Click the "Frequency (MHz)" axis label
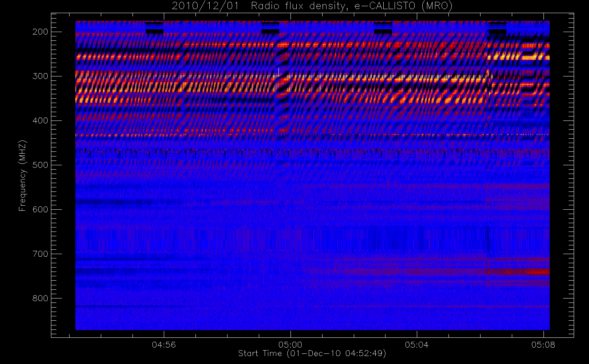 click(x=23, y=175)
